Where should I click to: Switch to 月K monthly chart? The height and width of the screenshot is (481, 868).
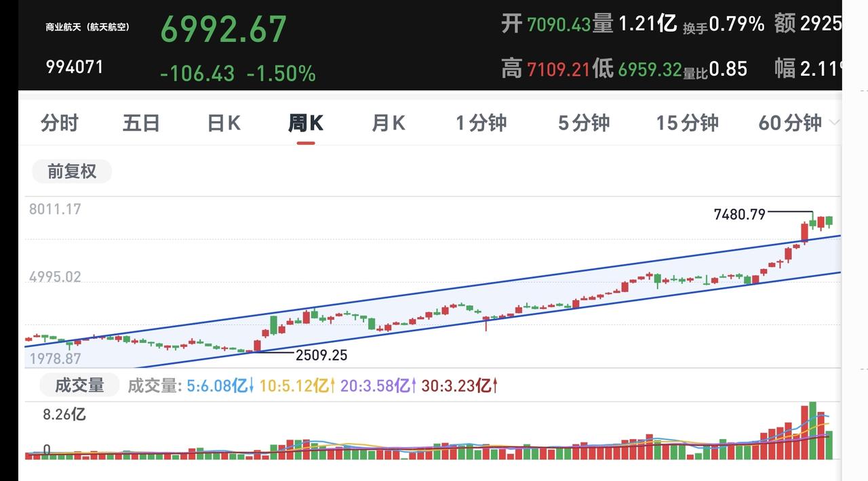coord(389,123)
